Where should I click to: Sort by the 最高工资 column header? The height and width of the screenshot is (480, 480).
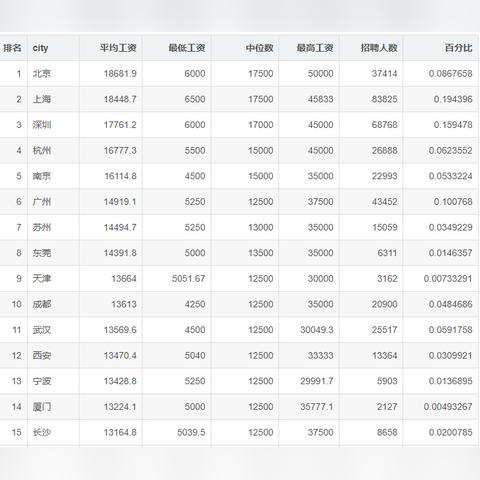[x=315, y=48]
